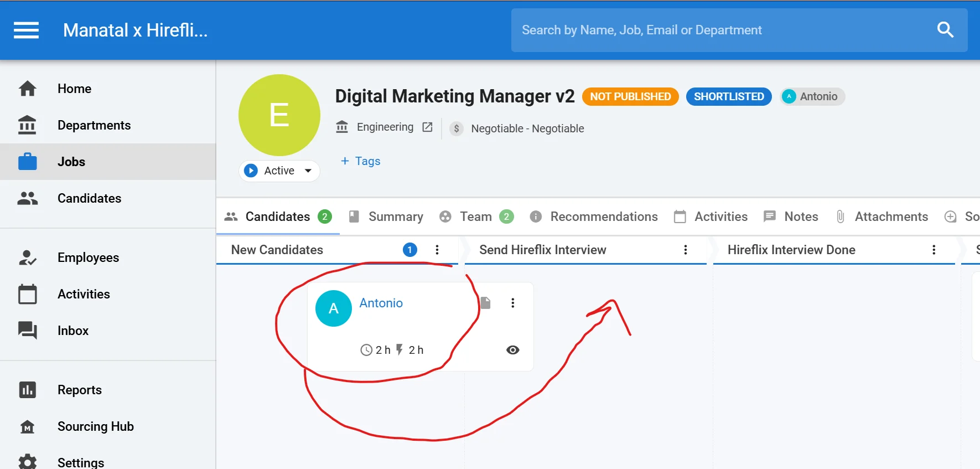This screenshot has width=980, height=469.
Task: Go to Home in sidebar
Action: 108,89
